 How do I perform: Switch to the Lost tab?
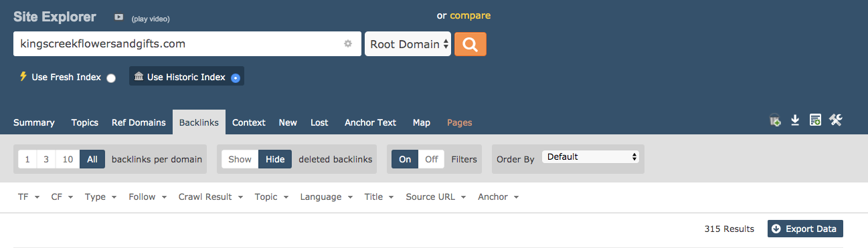[x=319, y=122]
